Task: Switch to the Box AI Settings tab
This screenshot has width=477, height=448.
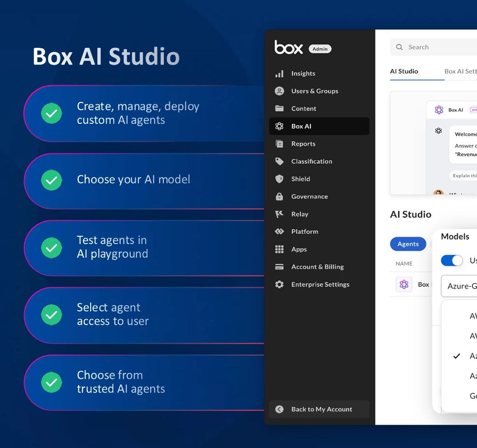Action: tap(461, 71)
